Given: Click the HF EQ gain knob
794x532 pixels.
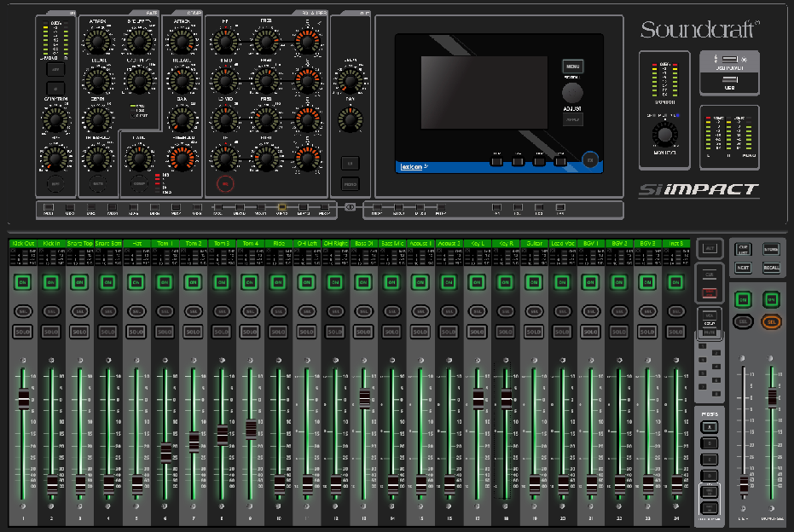Looking at the screenshot, I should [x=225, y=42].
